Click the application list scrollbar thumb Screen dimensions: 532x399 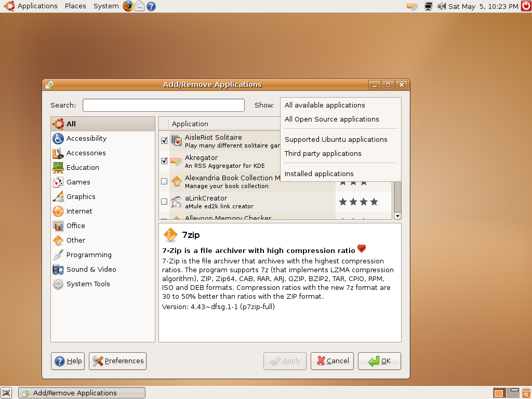[x=397, y=196]
